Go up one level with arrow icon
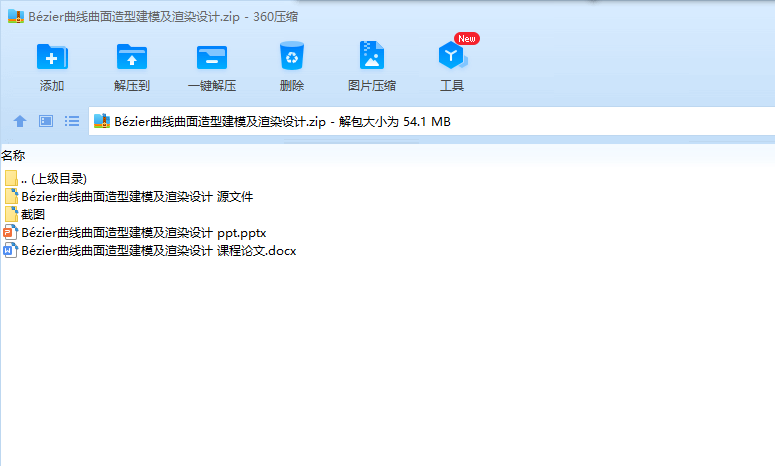 (20, 121)
